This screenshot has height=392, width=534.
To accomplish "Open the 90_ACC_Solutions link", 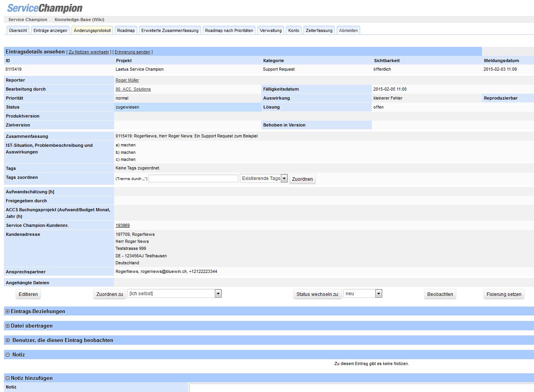I will [133, 89].
